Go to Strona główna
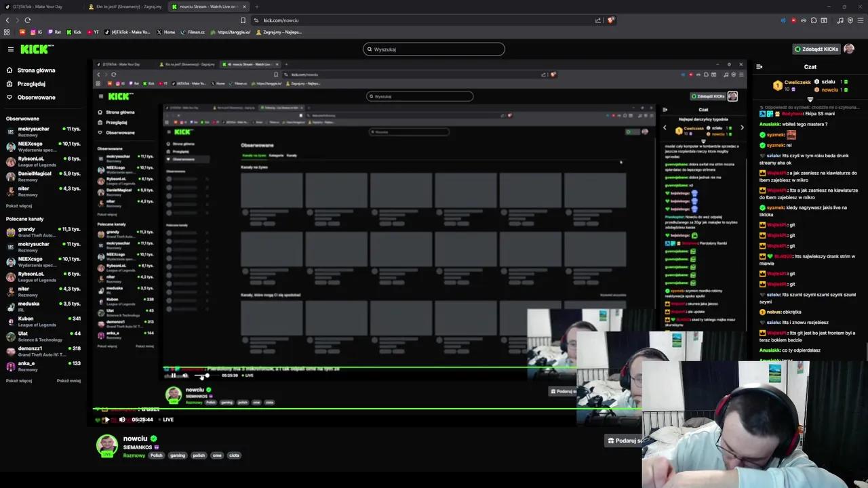Image resolution: width=868 pixels, height=488 pixels. point(31,70)
